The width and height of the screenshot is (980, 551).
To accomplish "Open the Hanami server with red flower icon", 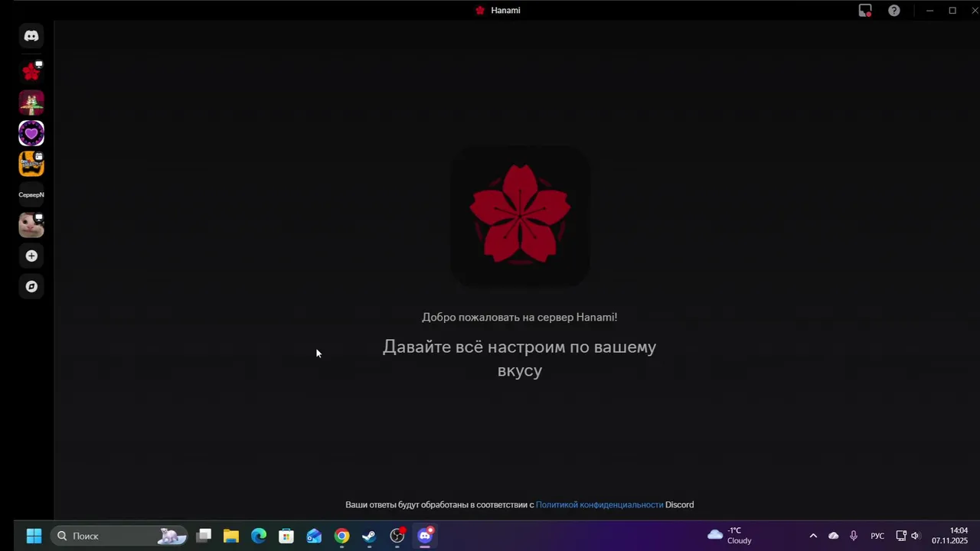I will (31, 72).
